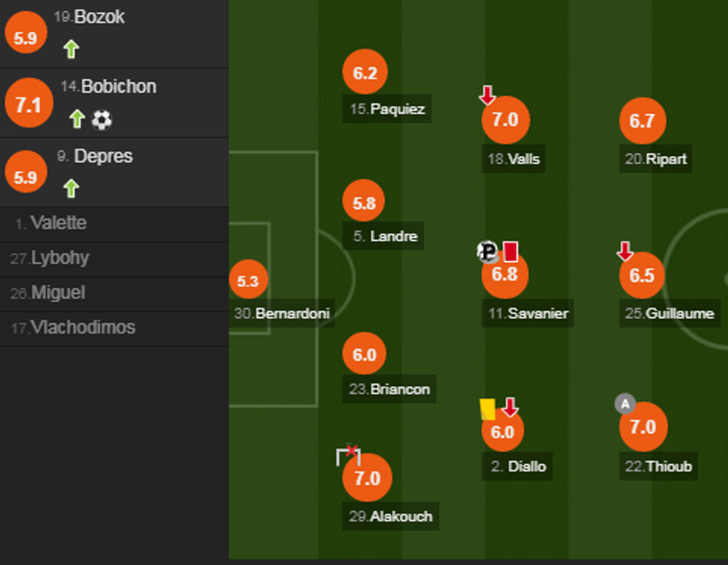Click Bernardoni's 5.3 rating circle

(247, 281)
